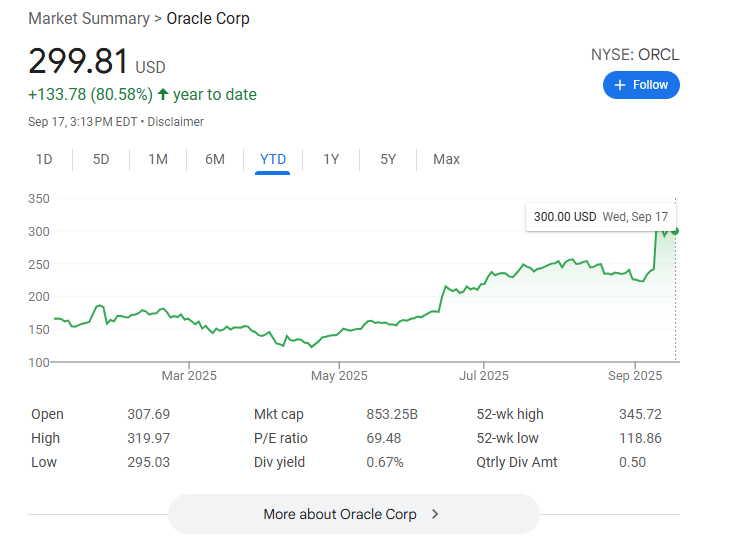The width and height of the screenshot is (735, 557).
Task: Click the High value 319.97
Action: pos(149,438)
